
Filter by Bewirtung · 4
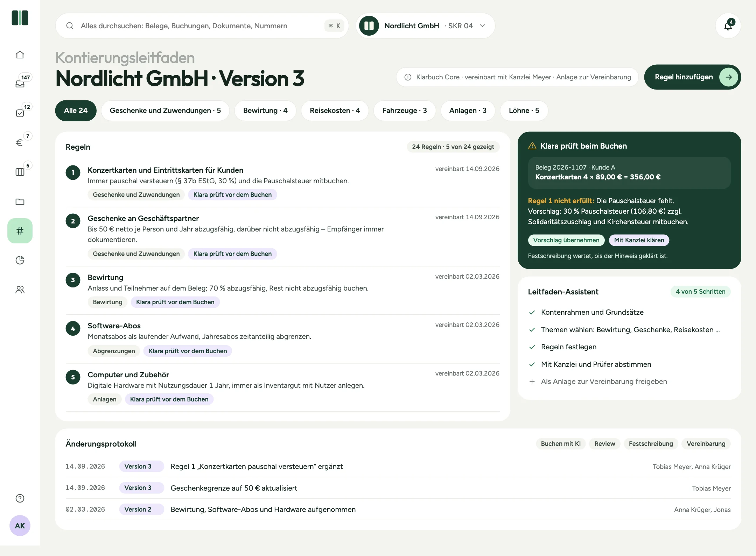(265, 111)
